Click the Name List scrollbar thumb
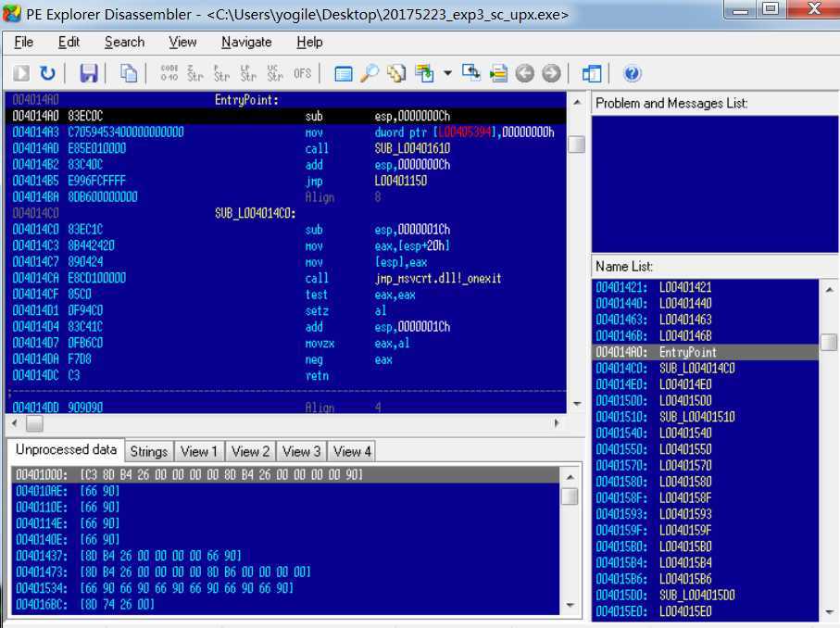This screenshot has height=628, width=840. 828,343
